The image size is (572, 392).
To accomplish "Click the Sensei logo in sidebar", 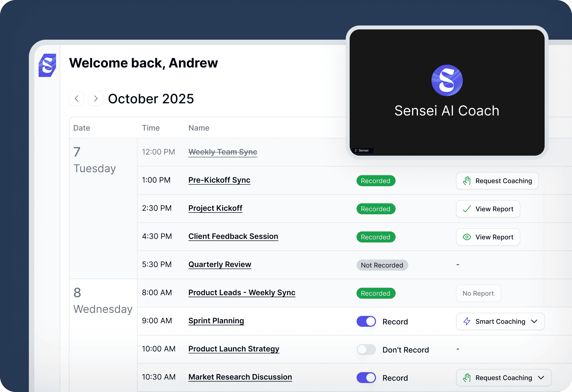I will (x=47, y=65).
